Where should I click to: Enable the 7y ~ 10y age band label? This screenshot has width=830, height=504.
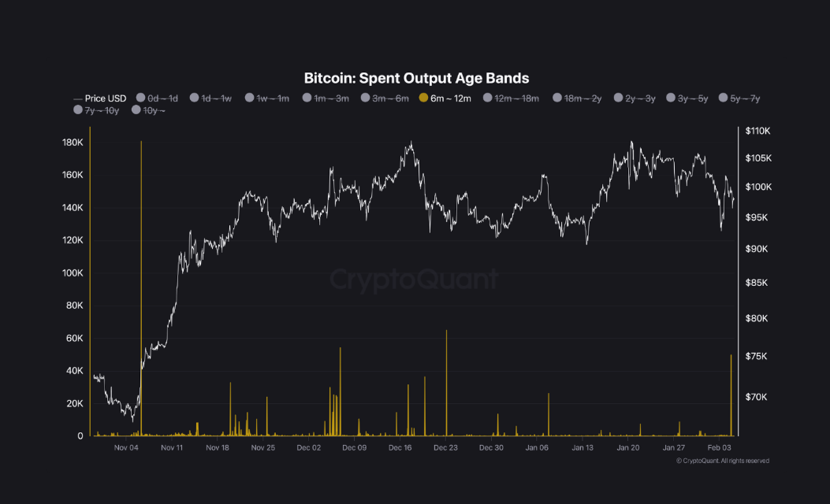click(102, 110)
